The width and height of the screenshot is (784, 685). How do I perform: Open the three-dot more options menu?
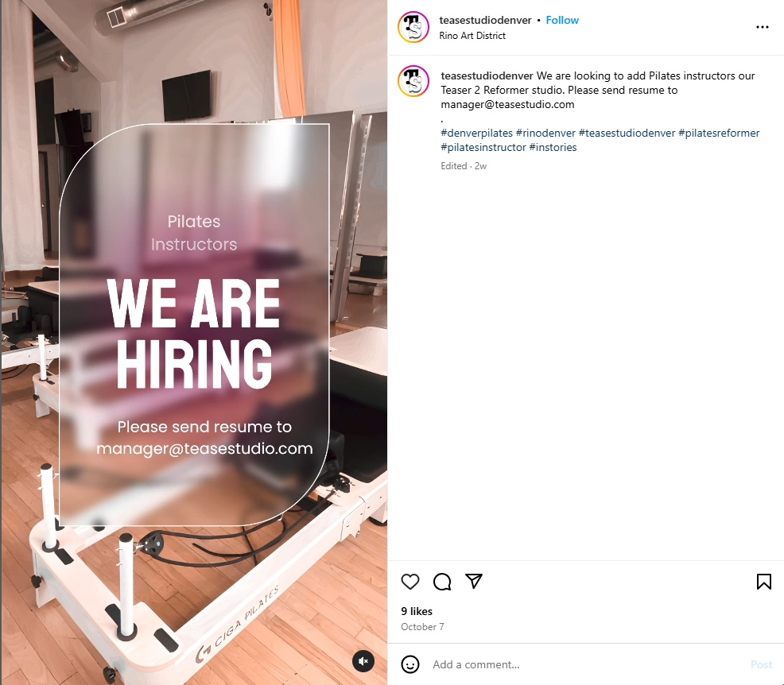coord(762,27)
